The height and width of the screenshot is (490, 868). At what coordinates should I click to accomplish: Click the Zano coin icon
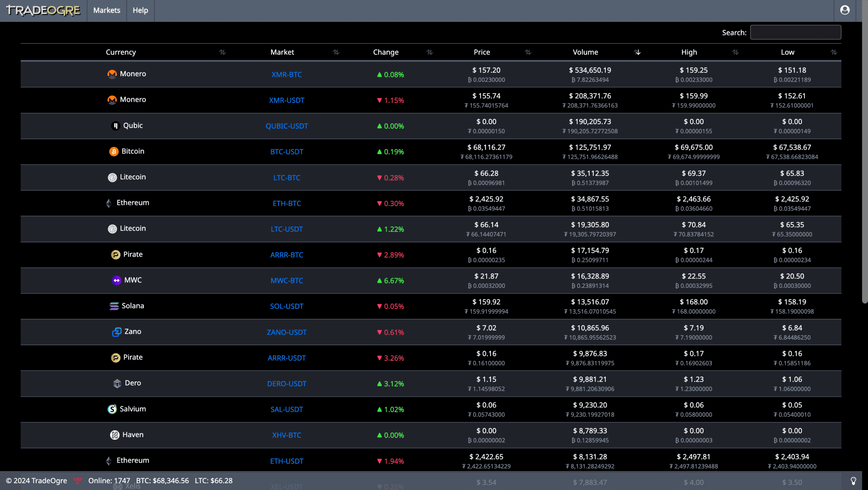(116, 332)
